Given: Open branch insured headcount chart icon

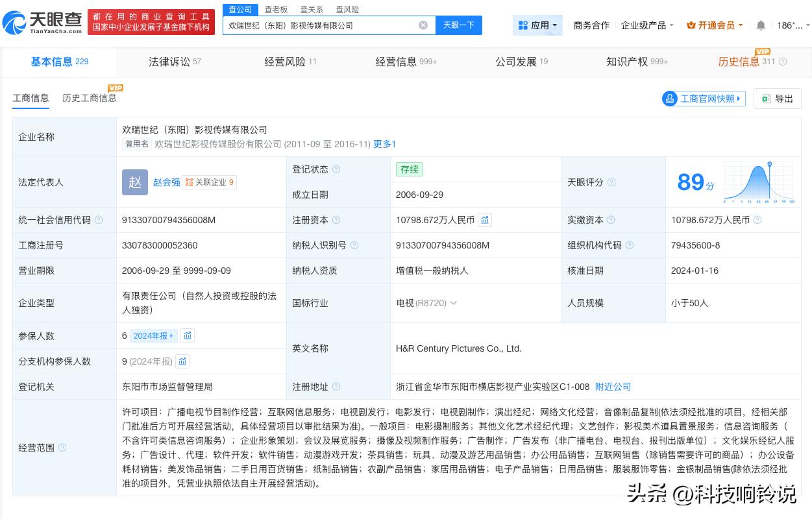Looking at the screenshot, I should (x=182, y=361).
